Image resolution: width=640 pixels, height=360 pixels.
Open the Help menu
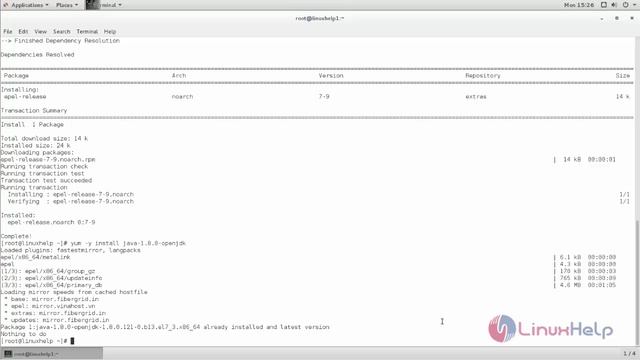(110, 31)
